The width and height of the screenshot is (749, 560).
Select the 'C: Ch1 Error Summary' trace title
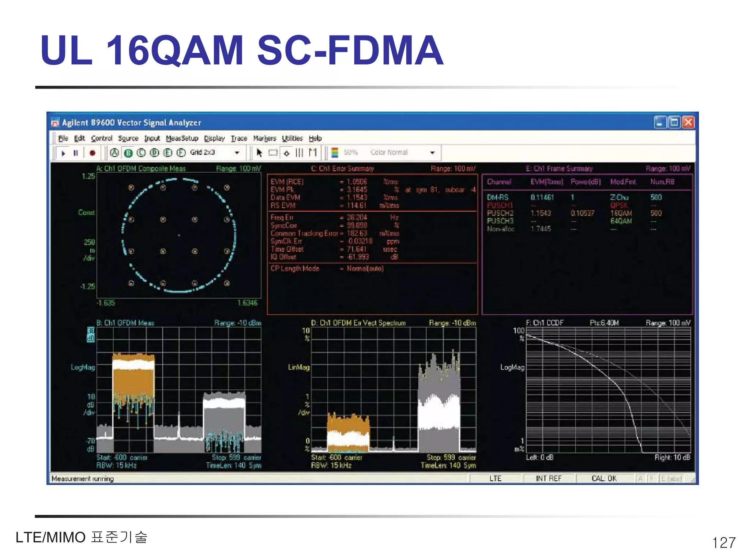pos(342,169)
